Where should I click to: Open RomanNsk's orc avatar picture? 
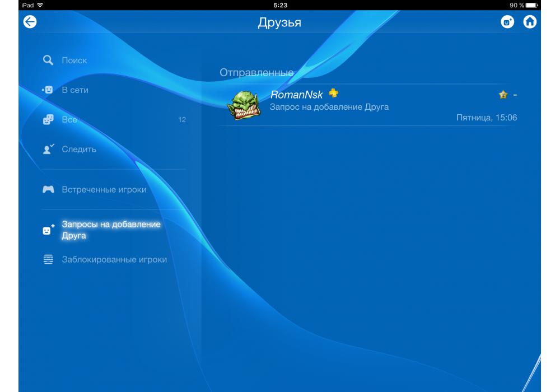pos(244,105)
